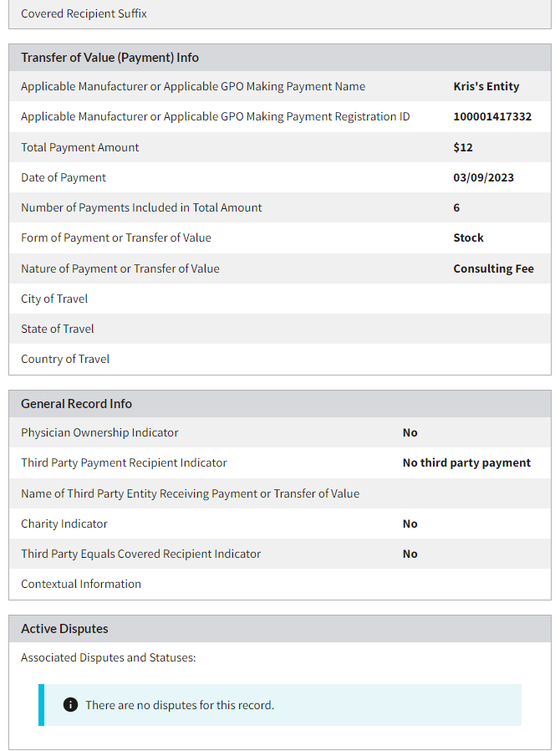The width and height of the screenshot is (560, 751).
Task: Select the Kris's Entity manufacturer name value
Action: pos(486,86)
